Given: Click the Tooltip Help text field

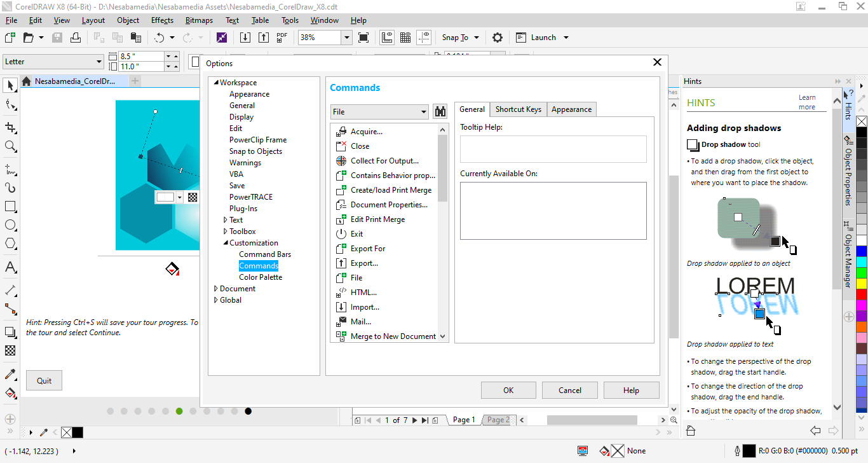Looking at the screenshot, I should 553,149.
